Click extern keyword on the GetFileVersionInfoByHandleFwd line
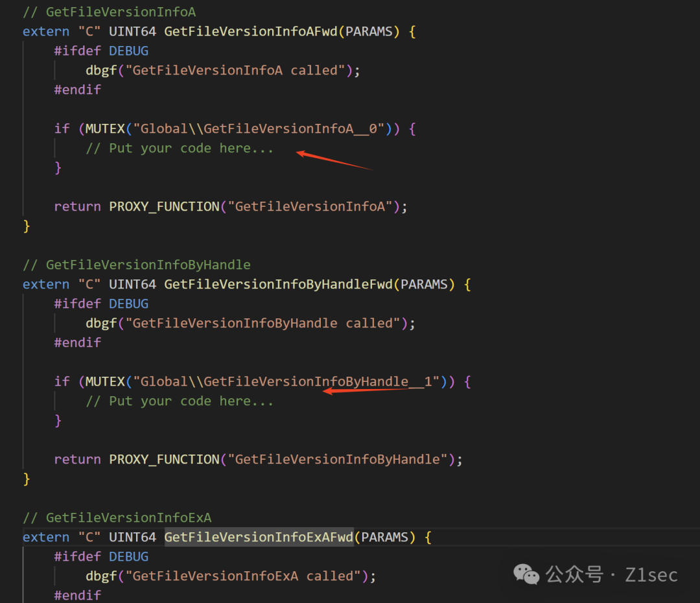The width and height of the screenshot is (700, 603). (x=47, y=285)
